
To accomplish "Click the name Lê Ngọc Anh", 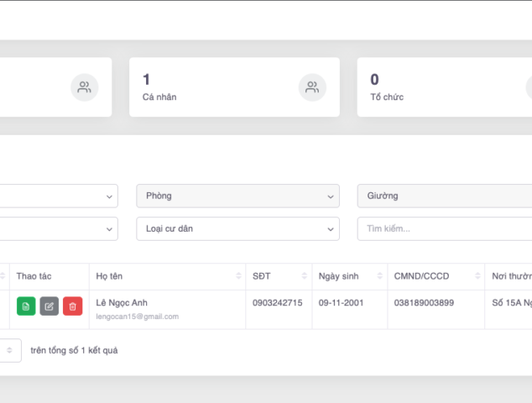I will coord(122,302).
